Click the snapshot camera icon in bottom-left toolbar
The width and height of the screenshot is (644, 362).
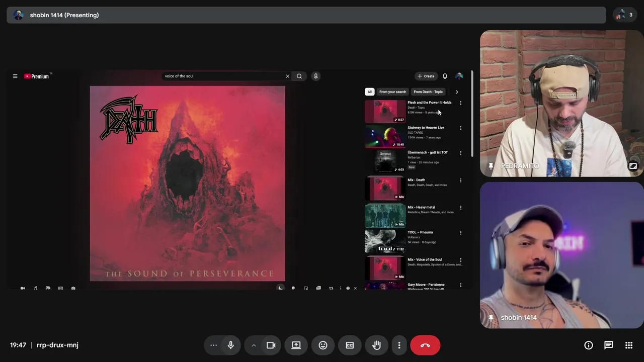click(73, 288)
